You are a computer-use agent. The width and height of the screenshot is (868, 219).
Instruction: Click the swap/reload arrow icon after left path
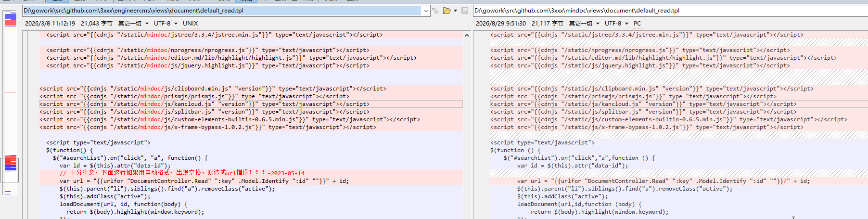pyautogui.click(x=435, y=11)
